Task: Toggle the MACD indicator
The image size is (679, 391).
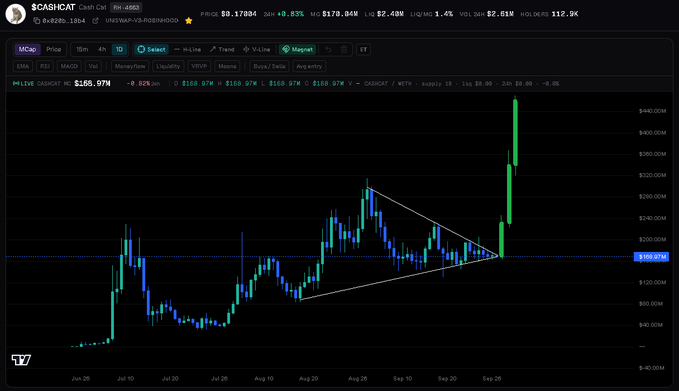Action: [69, 66]
